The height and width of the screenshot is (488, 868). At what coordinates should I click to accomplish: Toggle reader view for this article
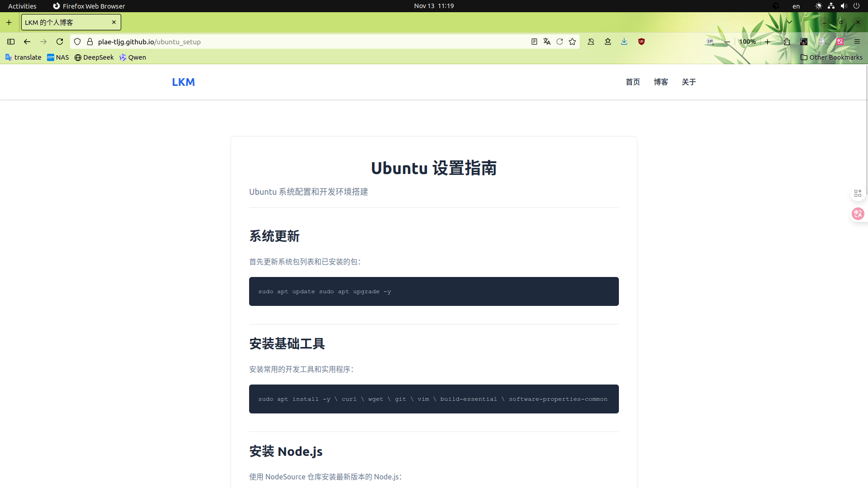click(534, 41)
